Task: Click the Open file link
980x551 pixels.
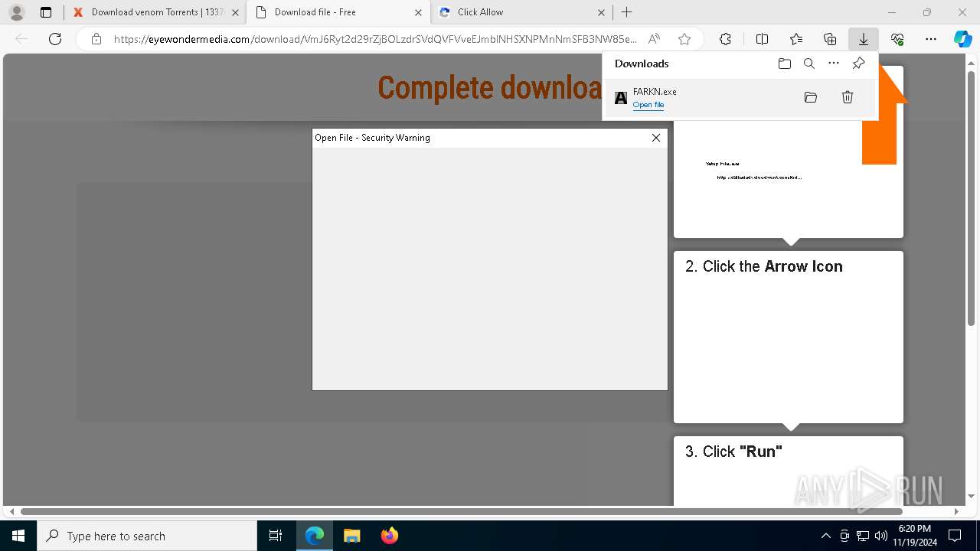Action: pos(648,105)
